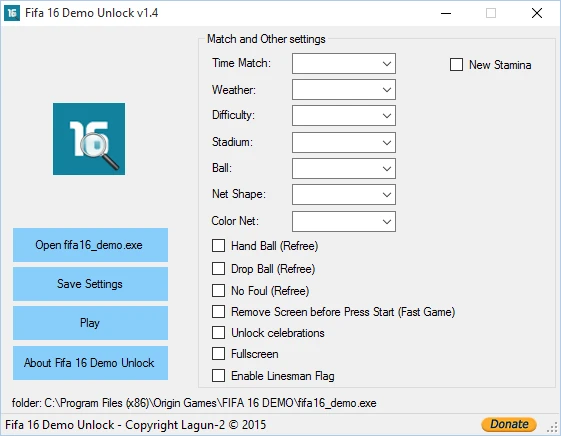
Task: Click the Time Match label
Action: pyautogui.click(x=242, y=63)
